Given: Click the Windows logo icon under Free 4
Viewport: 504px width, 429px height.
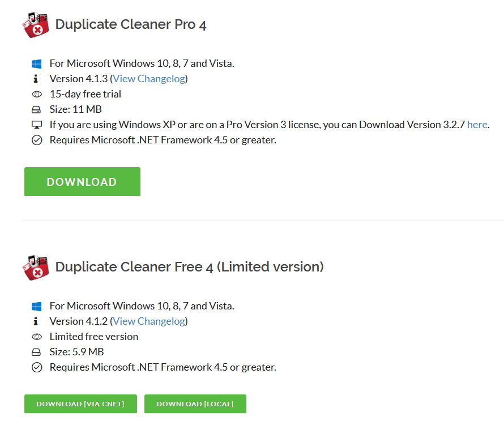Looking at the screenshot, I should 36,306.
